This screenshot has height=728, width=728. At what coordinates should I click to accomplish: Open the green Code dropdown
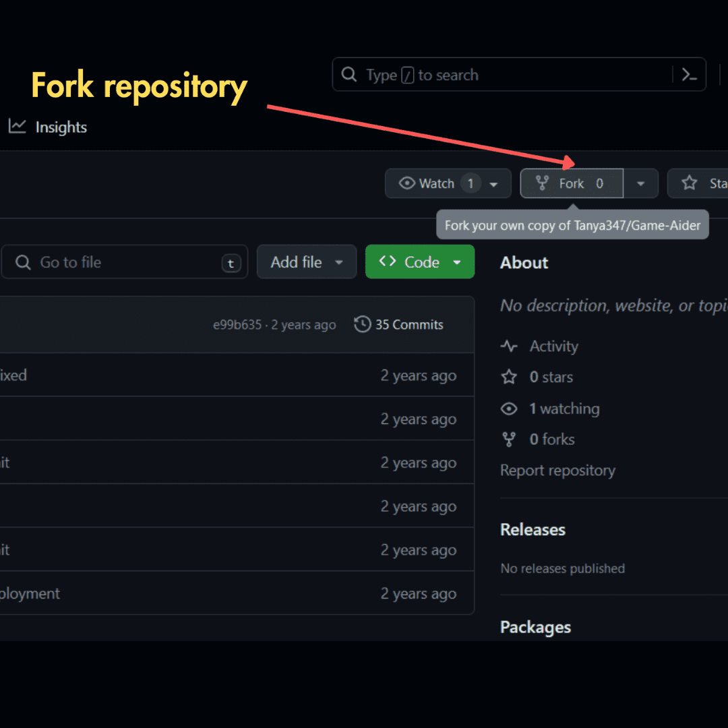420,262
